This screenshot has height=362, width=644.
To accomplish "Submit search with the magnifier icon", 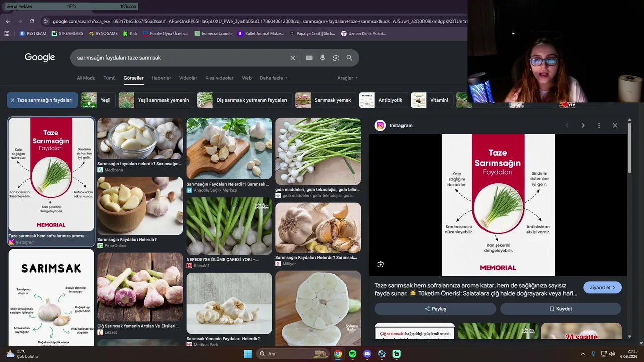I will coord(349,58).
